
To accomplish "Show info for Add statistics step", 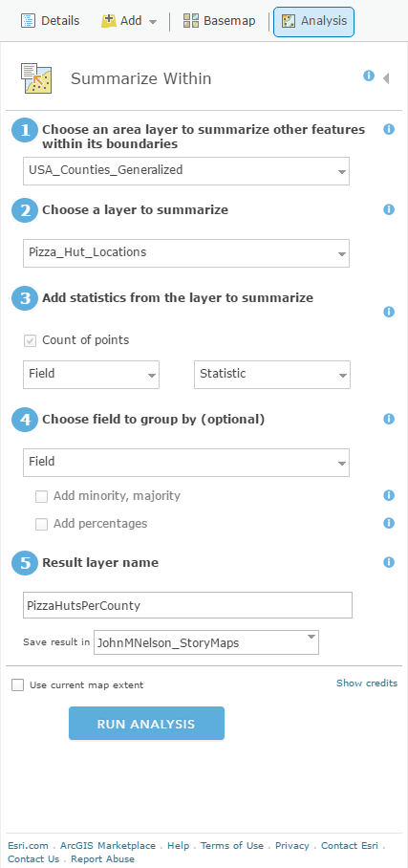I will coord(389,313).
